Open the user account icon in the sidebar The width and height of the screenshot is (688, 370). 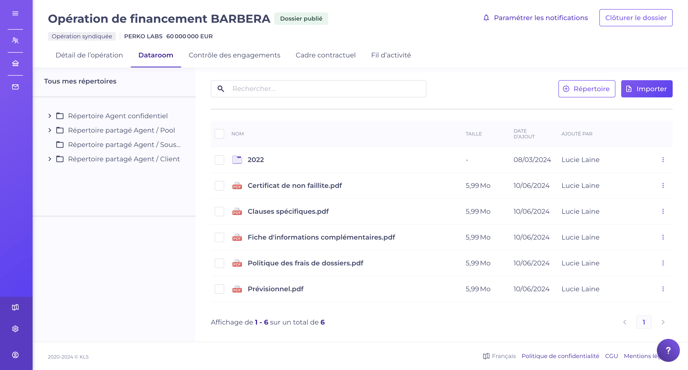pos(15,355)
